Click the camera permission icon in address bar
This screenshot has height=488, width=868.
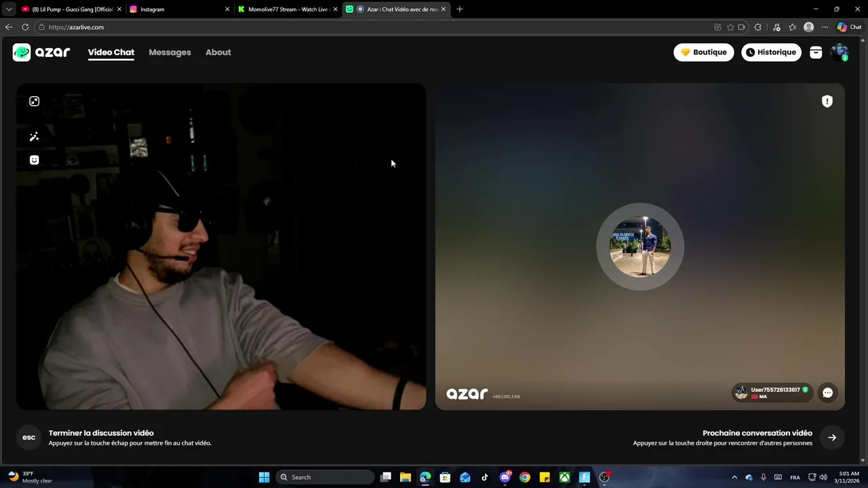tap(742, 27)
